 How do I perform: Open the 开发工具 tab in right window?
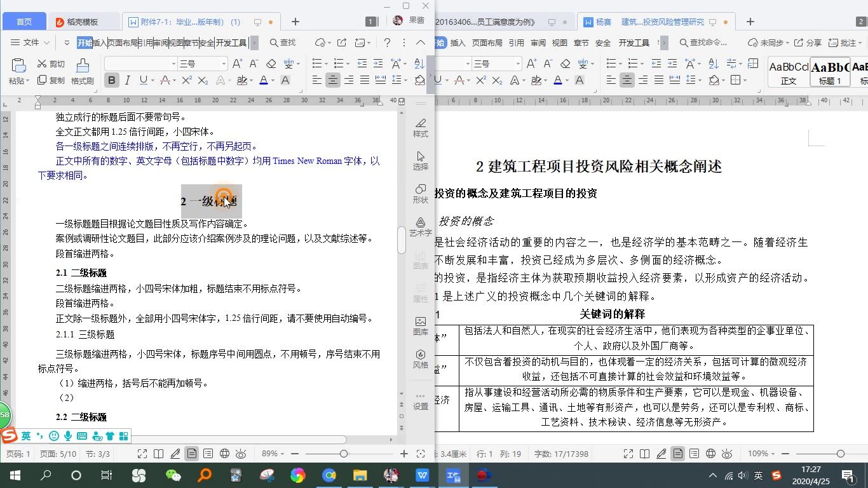634,43
